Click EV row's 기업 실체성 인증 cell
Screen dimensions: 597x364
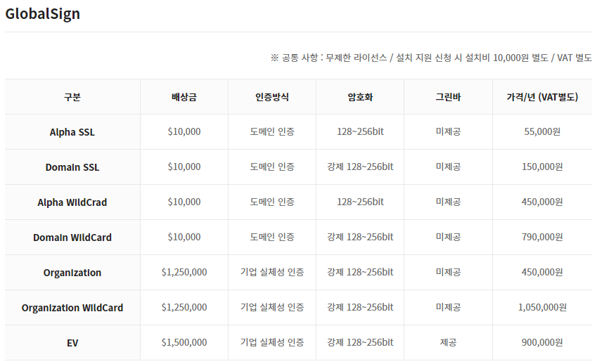[x=272, y=342]
